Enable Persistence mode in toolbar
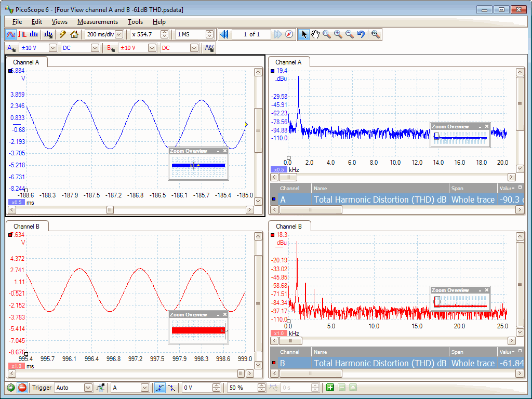Viewport: 532px width, 399px height. point(22,34)
